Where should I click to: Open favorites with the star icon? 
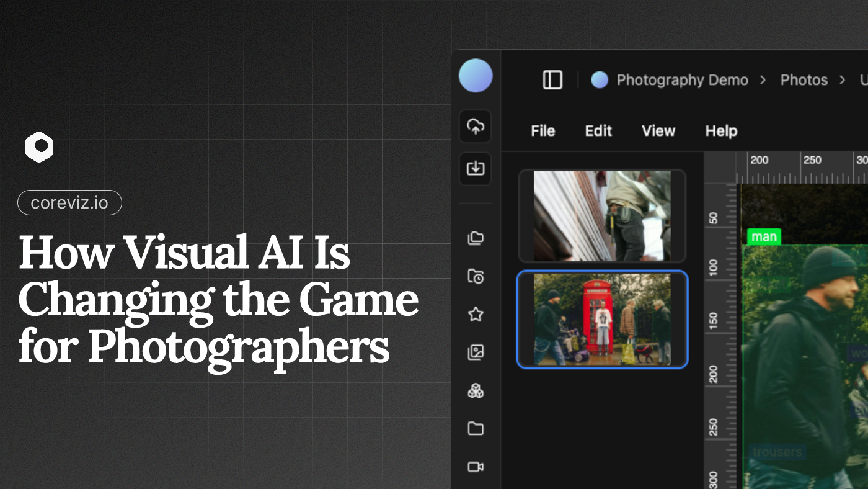point(476,314)
